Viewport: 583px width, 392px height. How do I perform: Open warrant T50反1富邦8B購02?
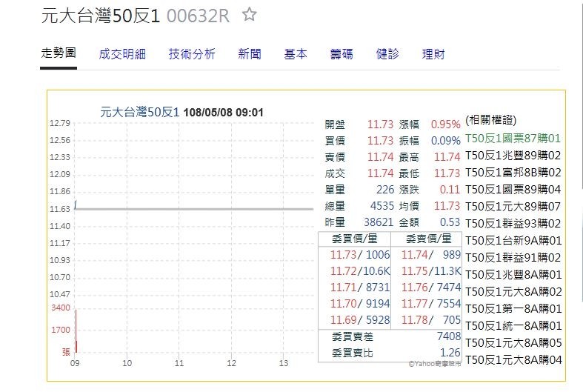(x=513, y=173)
